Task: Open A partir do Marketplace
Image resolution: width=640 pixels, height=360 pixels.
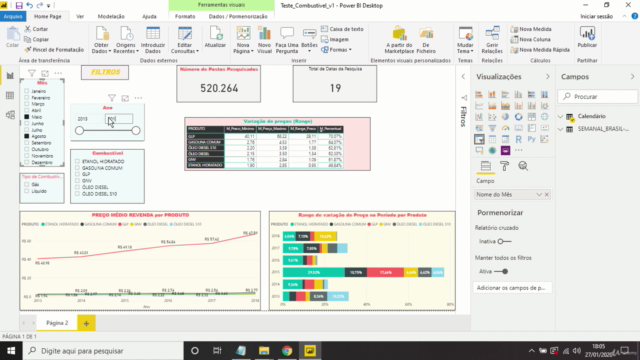Action: 399,40
